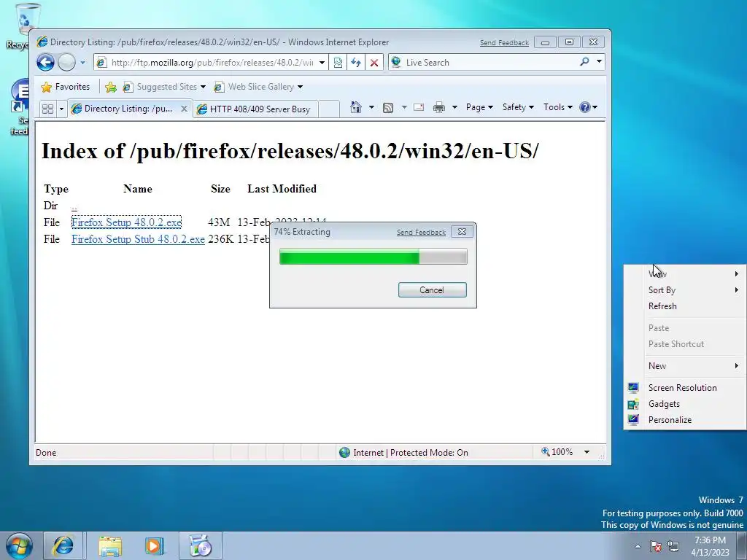Open the tab list dropdown arrow
747x560 pixels.
61,109
